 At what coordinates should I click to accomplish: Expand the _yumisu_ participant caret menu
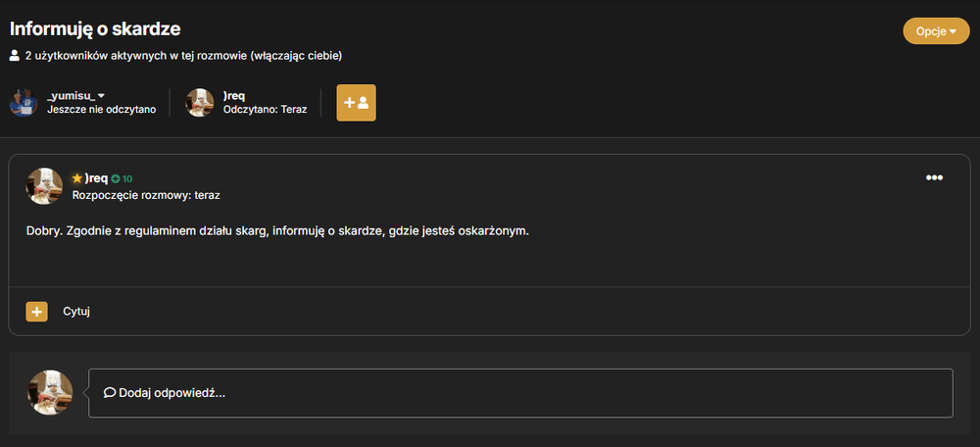[101, 96]
